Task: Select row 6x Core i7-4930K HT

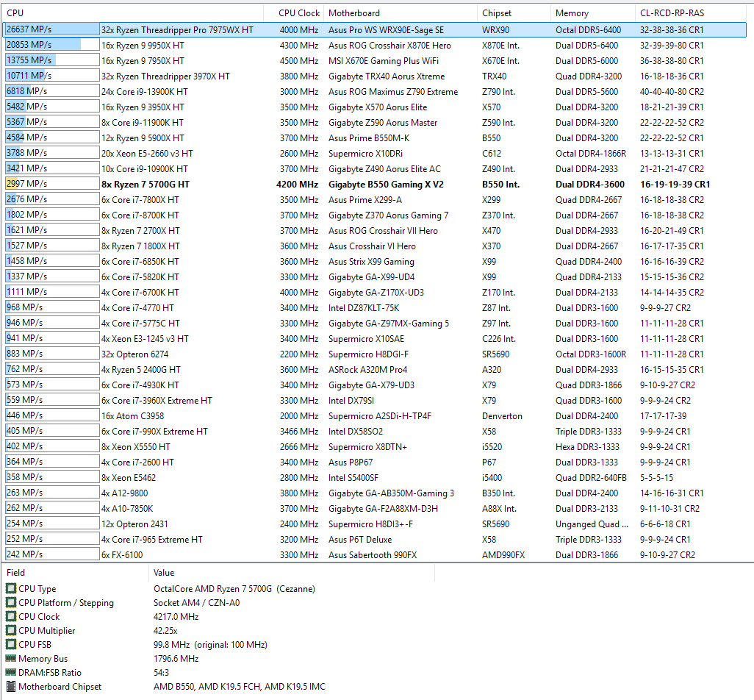Action: (374, 385)
